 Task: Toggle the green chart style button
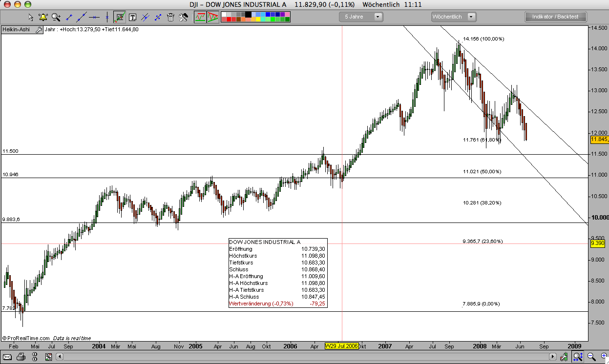[x=200, y=17]
